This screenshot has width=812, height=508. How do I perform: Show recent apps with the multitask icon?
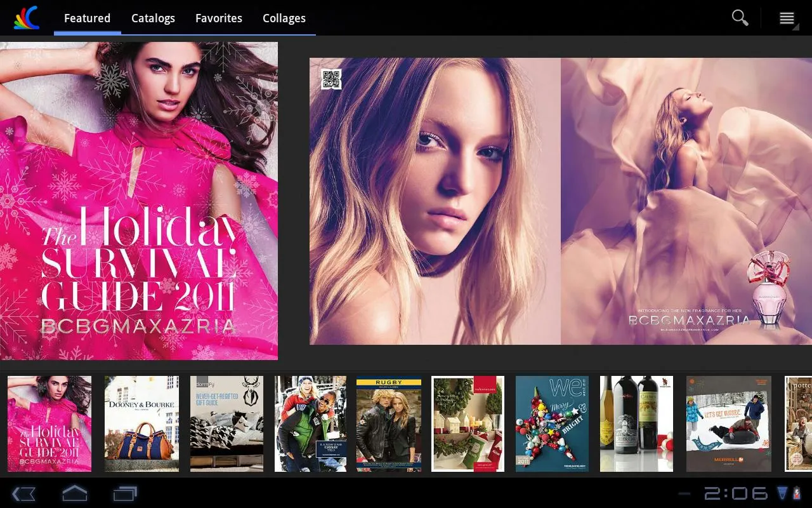[x=125, y=493]
